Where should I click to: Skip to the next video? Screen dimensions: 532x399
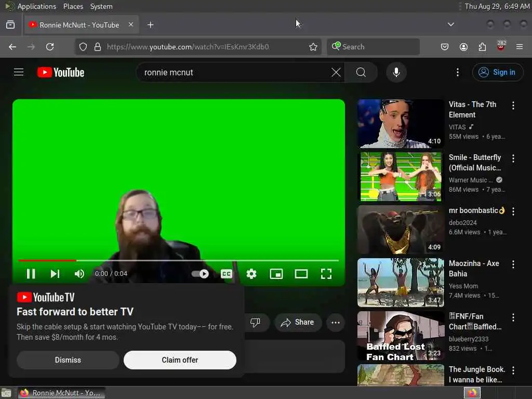[x=55, y=274]
